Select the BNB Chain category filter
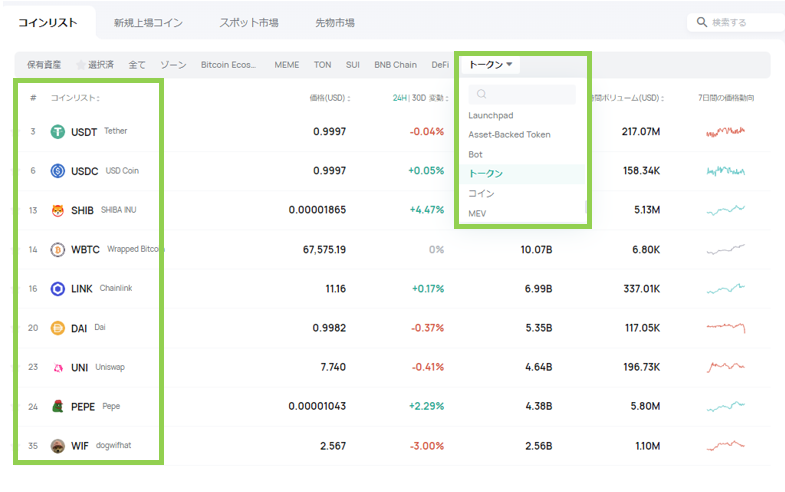785x492 pixels. point(396,65)
